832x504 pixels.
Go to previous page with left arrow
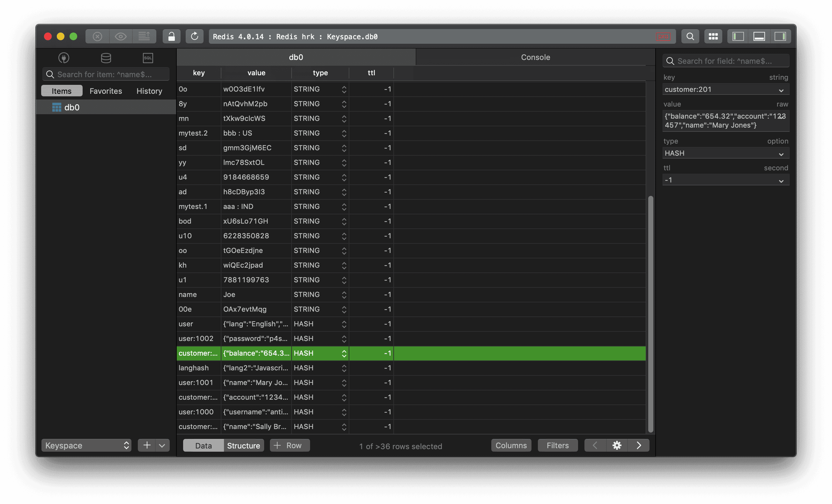point(595,445)
